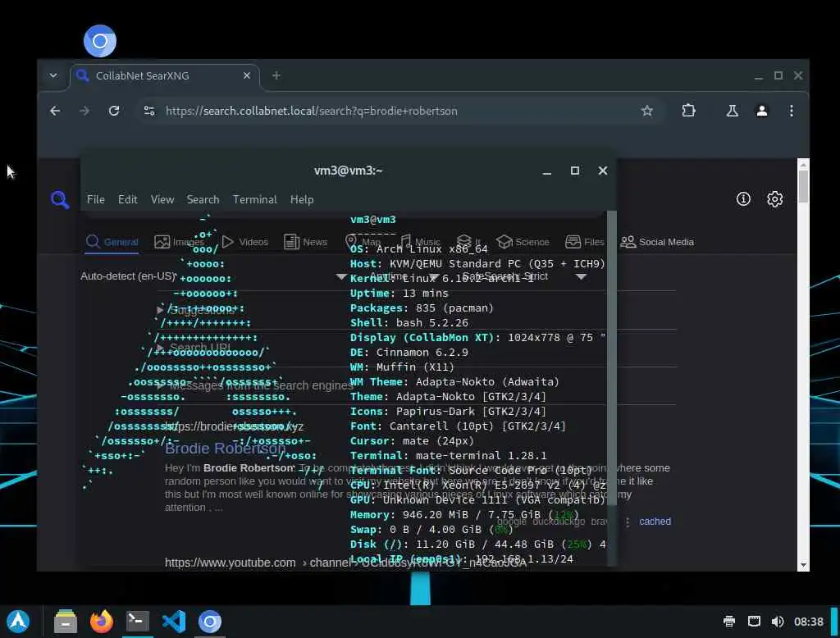Open the printer tray icon
Viewport: 840px width, 638px height.
(x=729, y=622)
